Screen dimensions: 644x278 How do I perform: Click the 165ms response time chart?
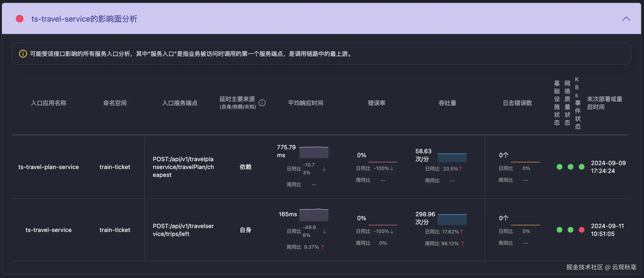[314, 215]
